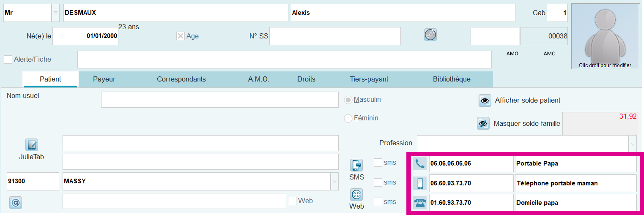Click the title field showing Mr

tap(27, 13)
